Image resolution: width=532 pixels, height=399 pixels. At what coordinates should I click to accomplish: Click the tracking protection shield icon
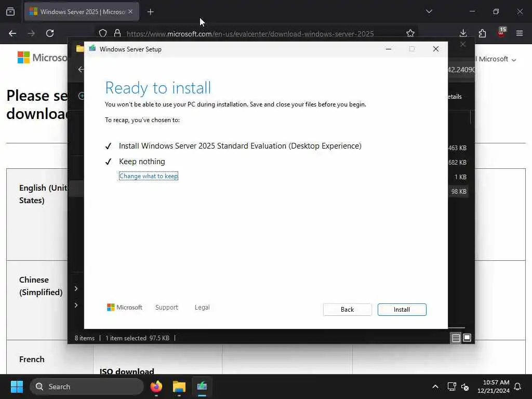click(103, 33)
